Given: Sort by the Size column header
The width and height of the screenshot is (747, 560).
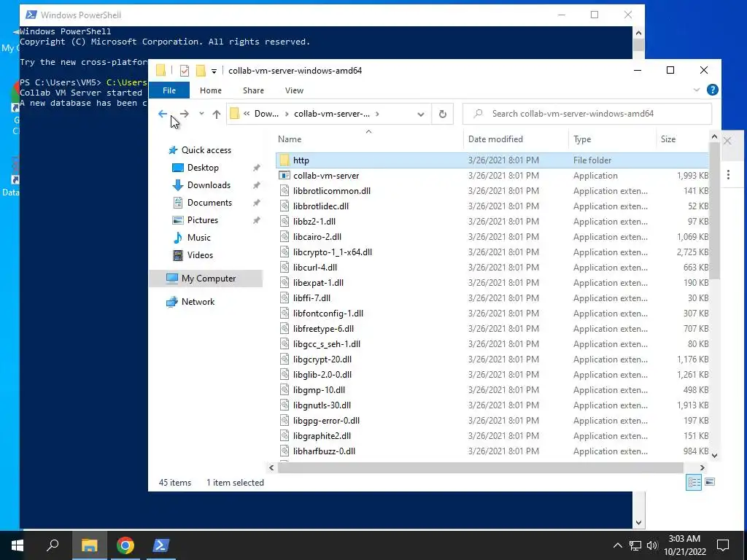Looking at the screenshot, I should point(682,139).
